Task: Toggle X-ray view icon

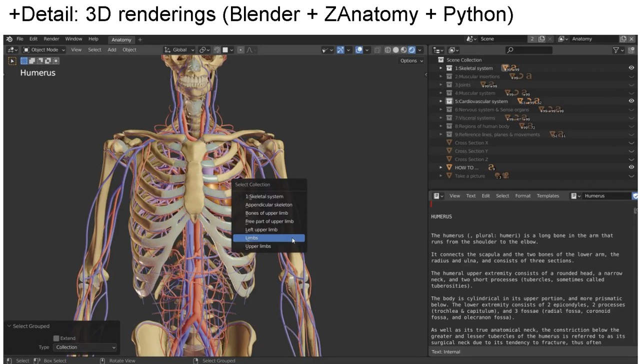Action: coord(377,50)
